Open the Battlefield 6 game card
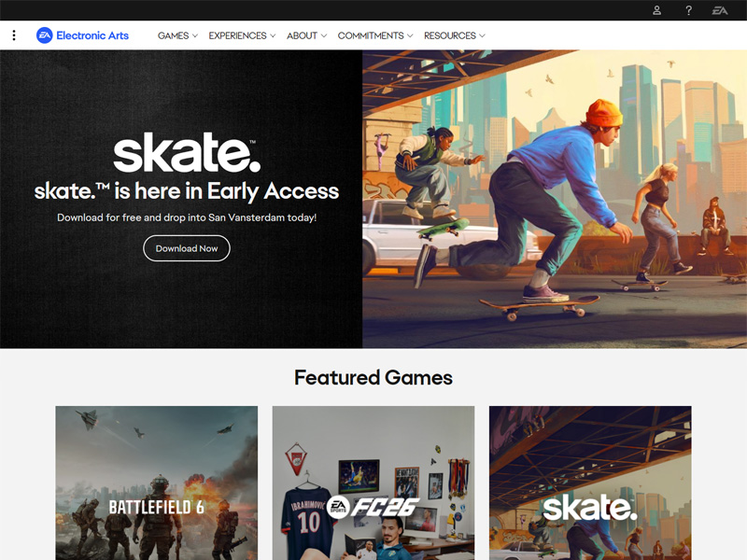Viewport: 747px width, 560px height. coord(157,483)
